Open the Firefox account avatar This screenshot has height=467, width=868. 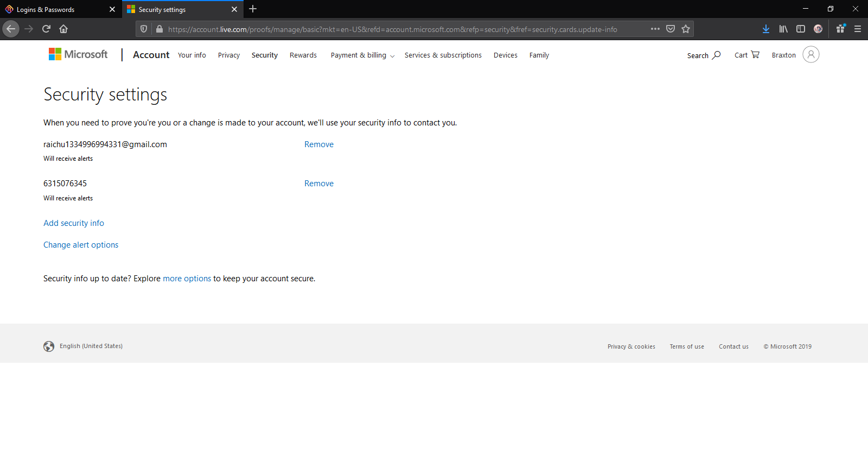[818, 29]
